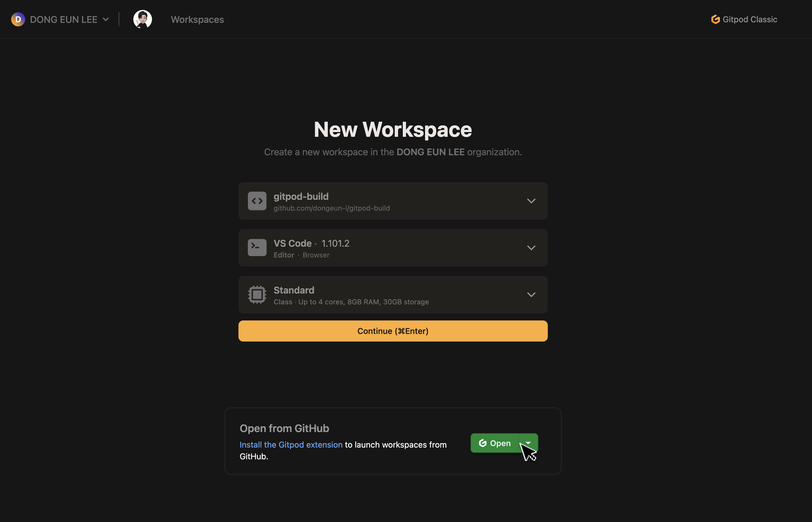Switch to Gitpod Classic
812x522 pixels.
pyautogui.click(x=749, y=19)
